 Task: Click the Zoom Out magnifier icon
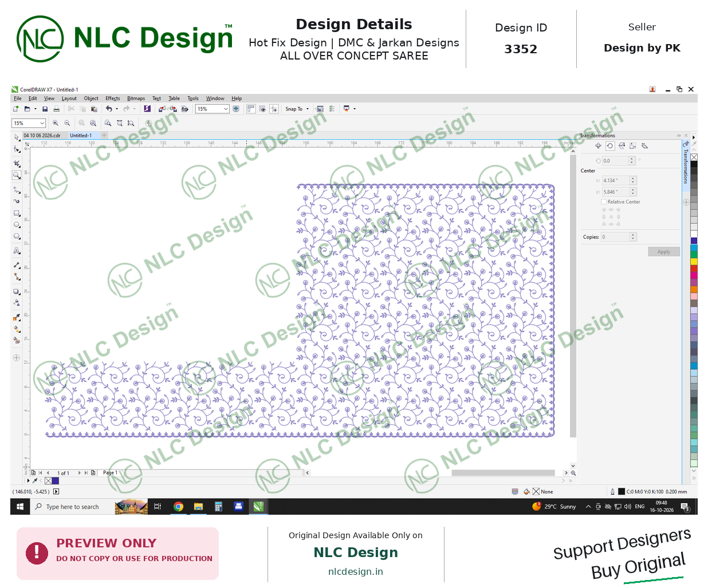pyautogui.click(x=67, y=123)
